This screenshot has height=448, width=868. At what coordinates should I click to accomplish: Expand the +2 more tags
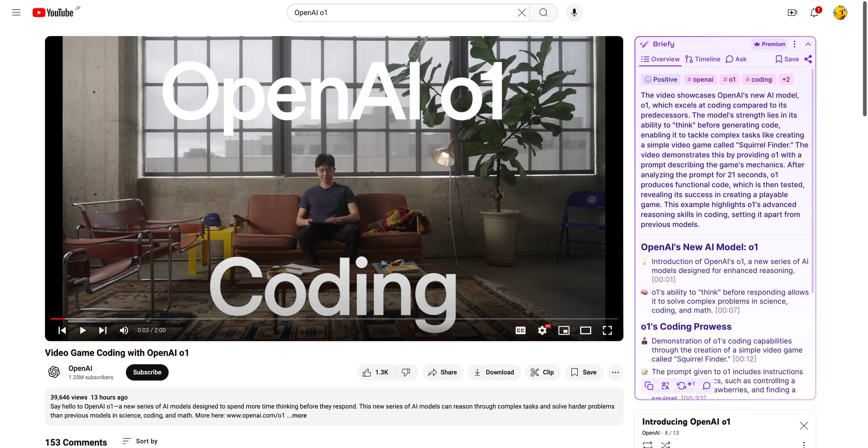click(786, 79)
